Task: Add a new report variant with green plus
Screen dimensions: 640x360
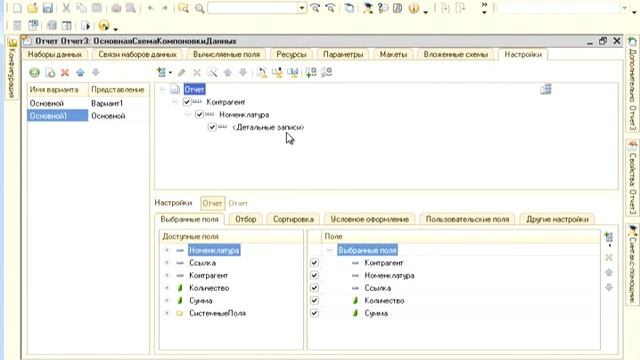Action: (35, 73)
